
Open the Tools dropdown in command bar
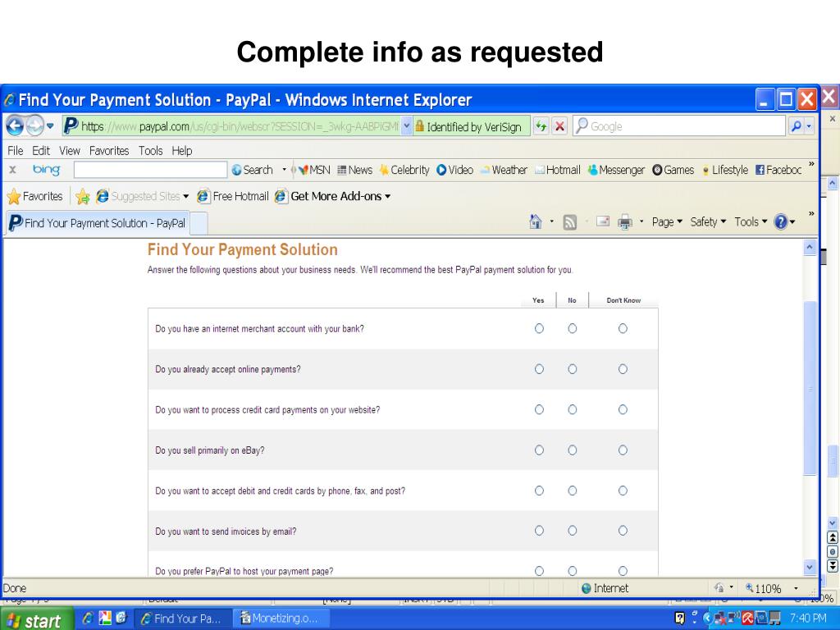click(751, 221)
